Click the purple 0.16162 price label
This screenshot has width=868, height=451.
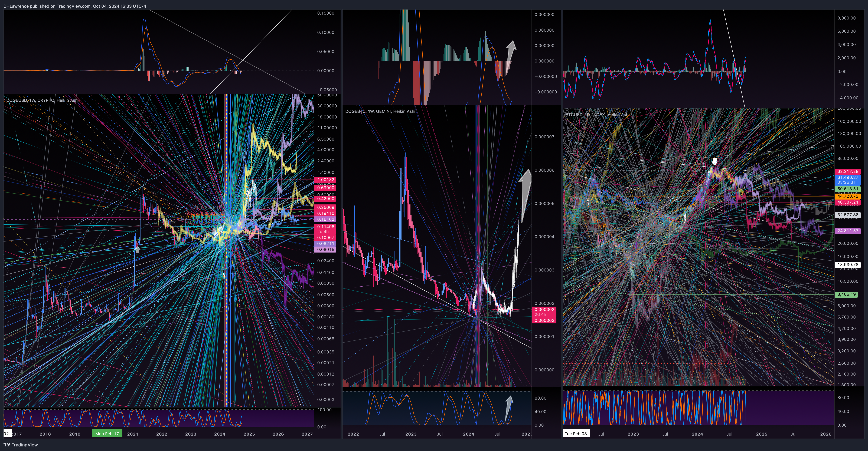click(325, 219)
